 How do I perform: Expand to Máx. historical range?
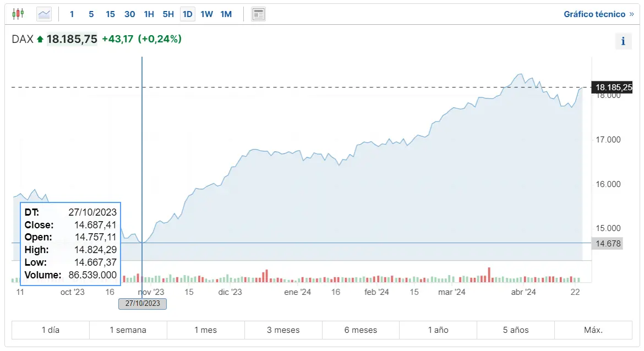[x=593, y=330]
